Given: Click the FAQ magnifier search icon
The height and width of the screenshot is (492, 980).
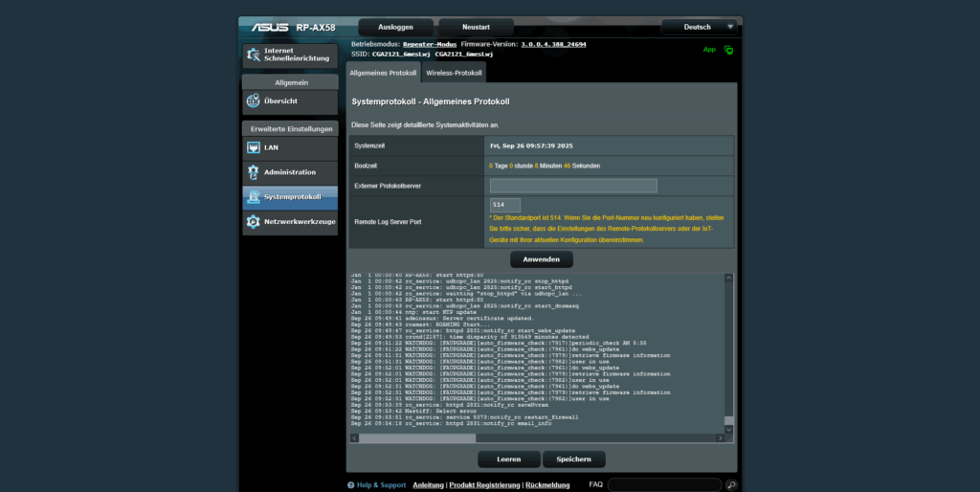Looking at the screenshot, I should point(731,484).
